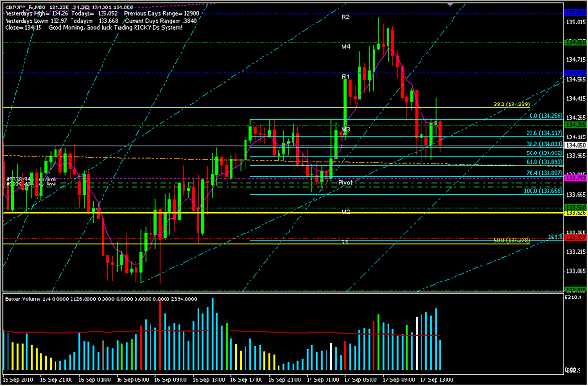Screen dimensions: 588x386
Task: Click the blue price tag at the top of the price axis
Action: pyautogui.click(x=576, y=13)
